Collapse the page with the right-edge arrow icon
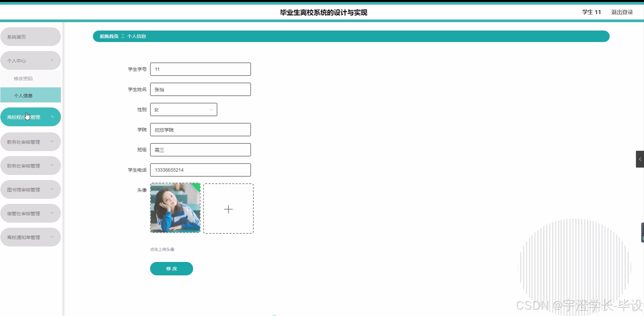 (640, 159)
